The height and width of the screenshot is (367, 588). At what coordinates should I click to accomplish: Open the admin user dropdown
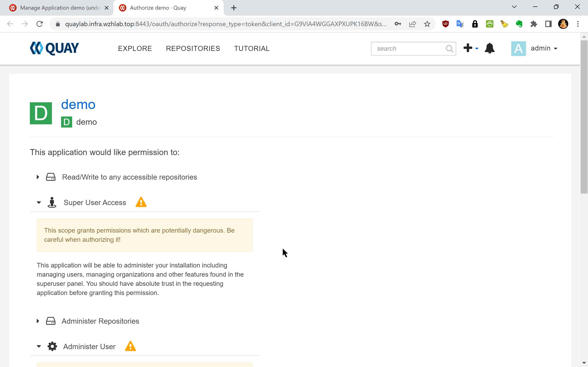pyautogui.click(x=544, y=48)
